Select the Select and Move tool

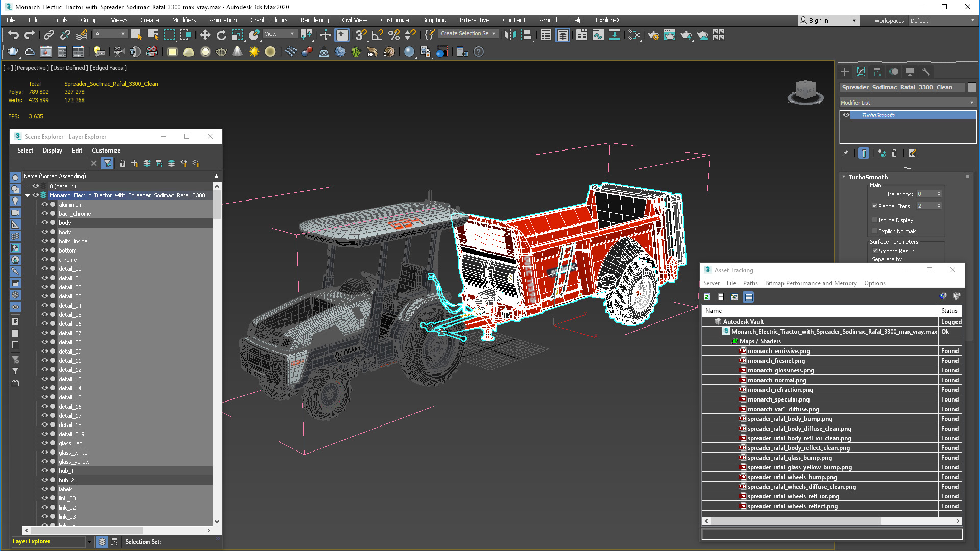point(205,35)
